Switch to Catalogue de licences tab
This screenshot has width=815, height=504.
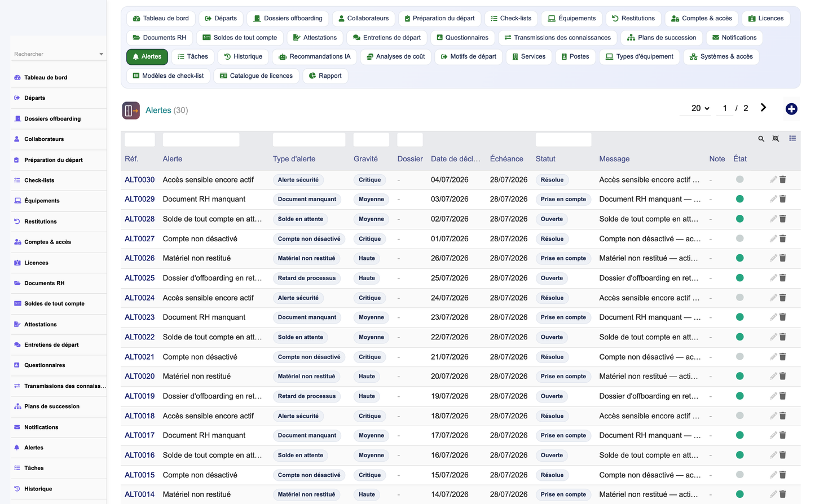point(256,76)
